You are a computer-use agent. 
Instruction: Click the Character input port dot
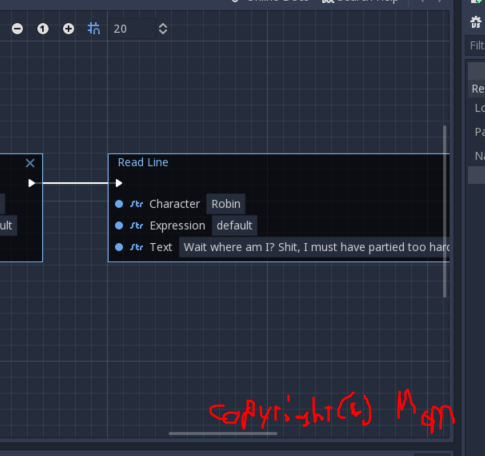click(119, 204)
